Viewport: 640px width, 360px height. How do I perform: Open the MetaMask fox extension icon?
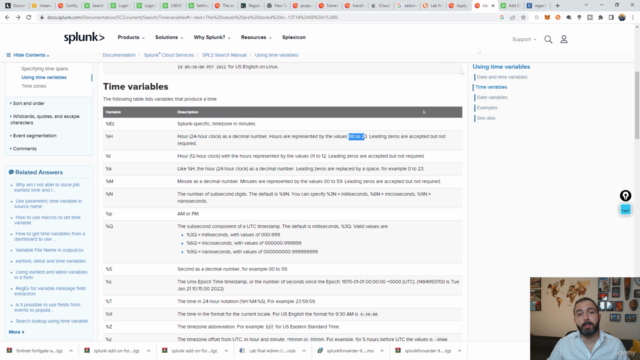(x=547, y=18)
